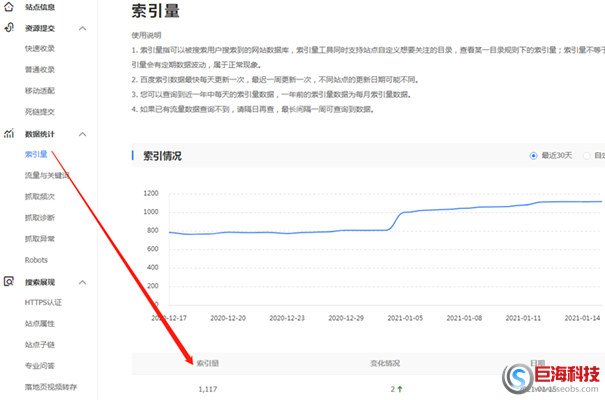
Task: Go to 快速收录 page
Action: tap(40, 49)
